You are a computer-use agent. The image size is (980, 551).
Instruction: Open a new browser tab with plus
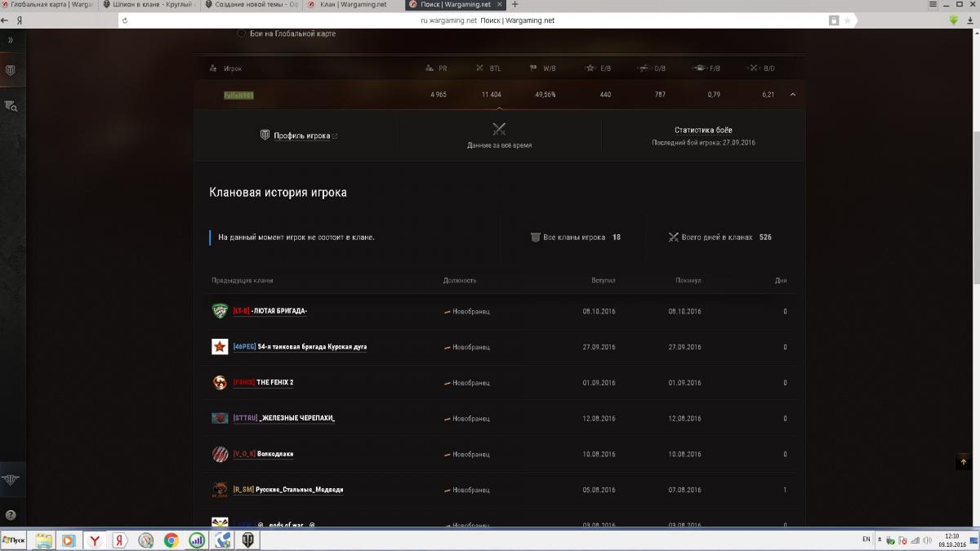point(514,5)
